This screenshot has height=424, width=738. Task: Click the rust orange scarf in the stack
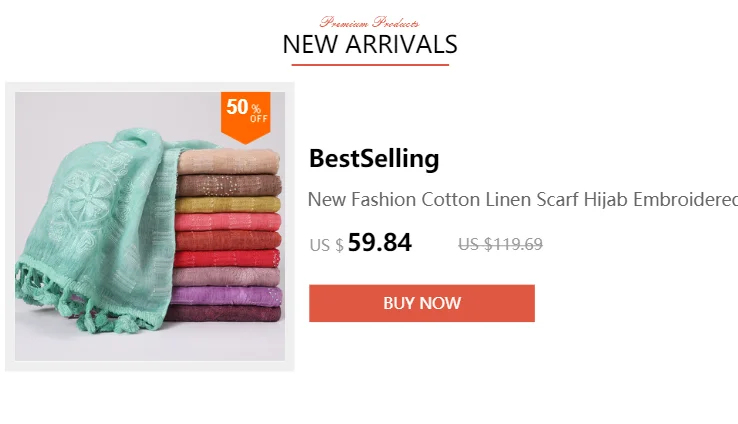point(228,240)
